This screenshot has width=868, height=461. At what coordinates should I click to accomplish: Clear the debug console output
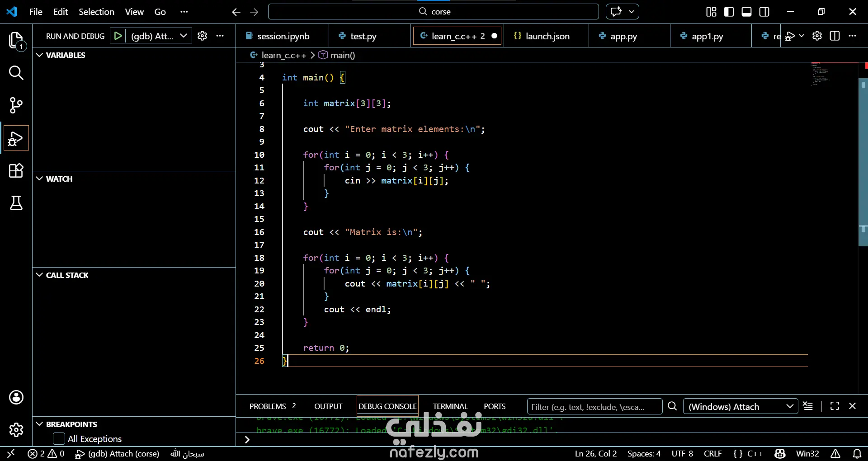808,406
